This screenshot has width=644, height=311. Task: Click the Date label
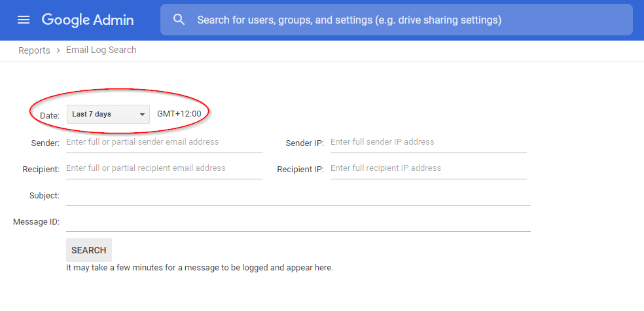coord(49,115)
